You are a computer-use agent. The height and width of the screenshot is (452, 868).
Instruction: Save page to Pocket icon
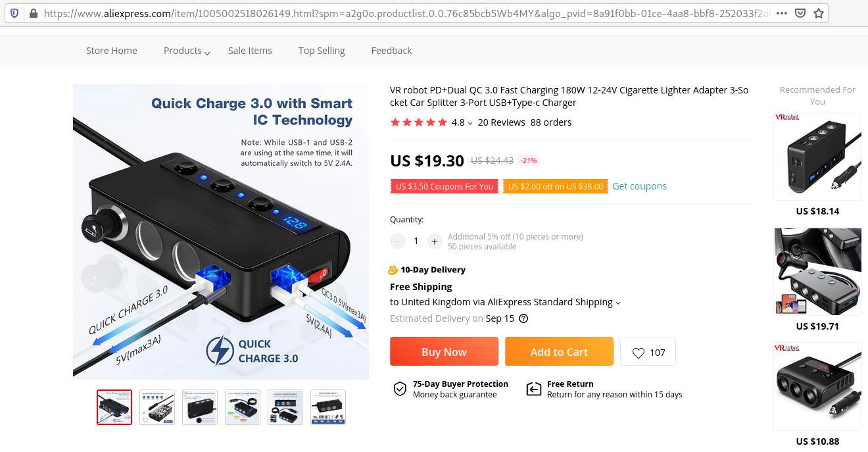coord(800,13)
